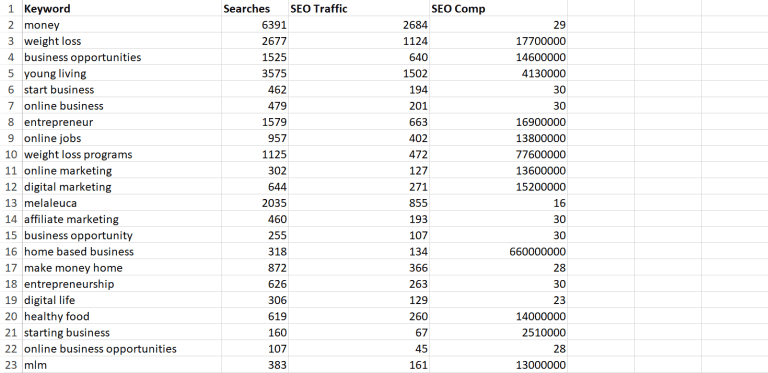Select the 'entrepreneurship' cell
This screenshot has height=373, width=768.
click(x=121, y=283)
